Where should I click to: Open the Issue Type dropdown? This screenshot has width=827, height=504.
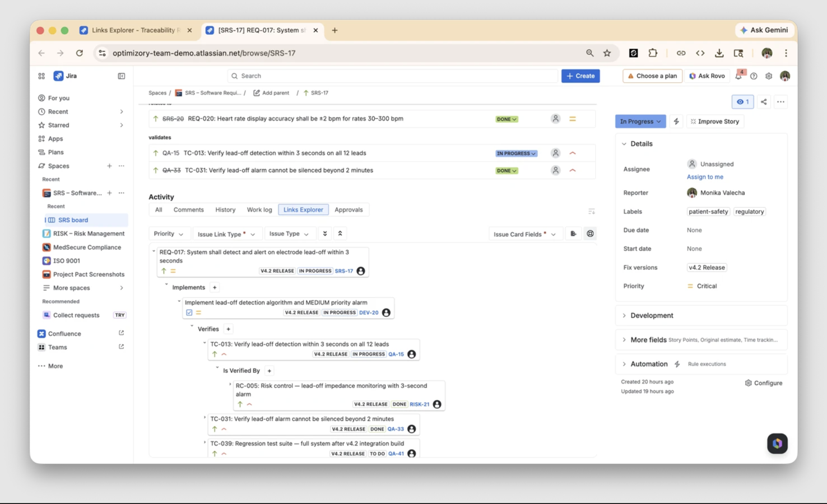point(289,234)
